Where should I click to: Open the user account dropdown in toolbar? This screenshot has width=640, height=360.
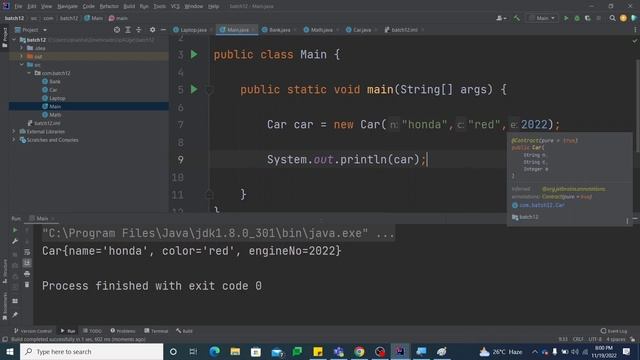(502, 18)
